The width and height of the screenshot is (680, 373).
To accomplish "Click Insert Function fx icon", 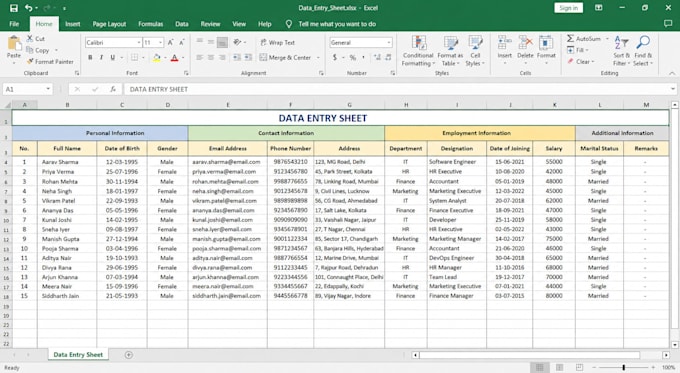I will pos(113,89).
